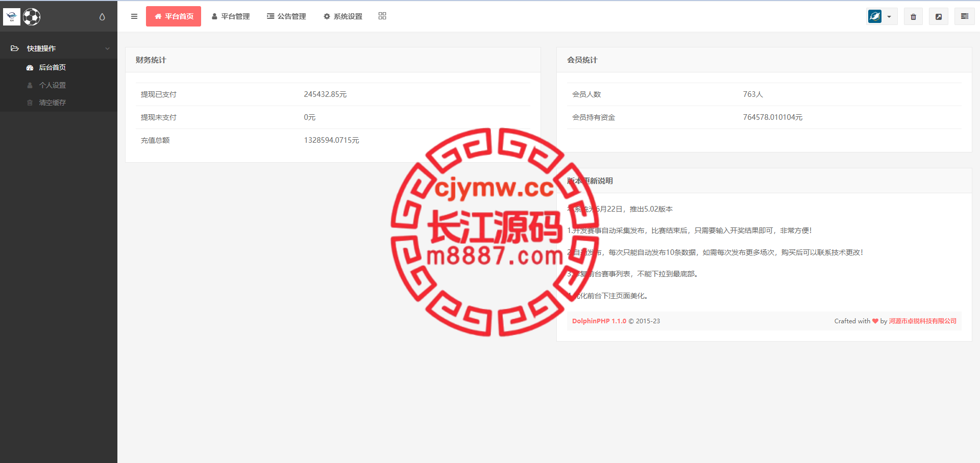Click the four-squares grid icon
The height and width of the screenshot is (463, 980).
click(382, 16)
